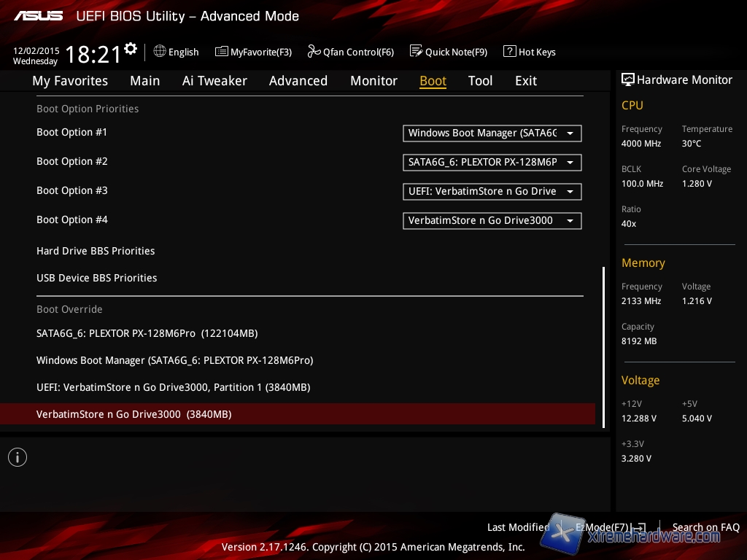
Task: Click the settings gear icon beside clock
Action: 131,49
